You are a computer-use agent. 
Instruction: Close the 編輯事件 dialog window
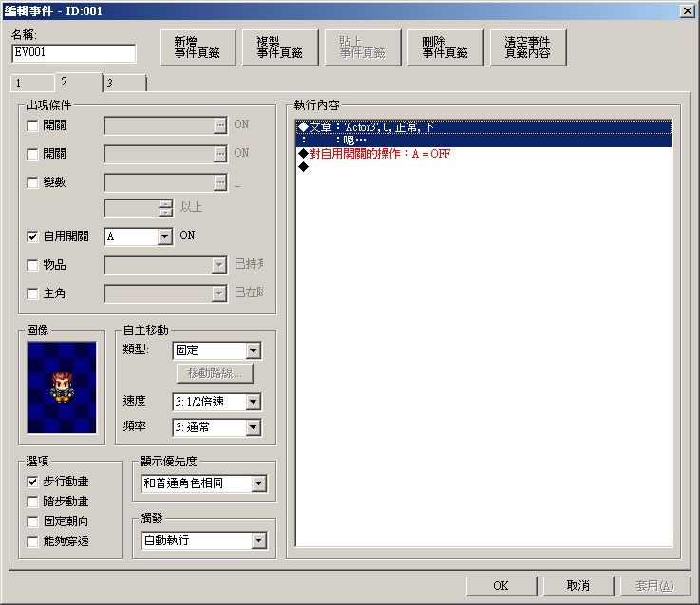pos(687,11)
